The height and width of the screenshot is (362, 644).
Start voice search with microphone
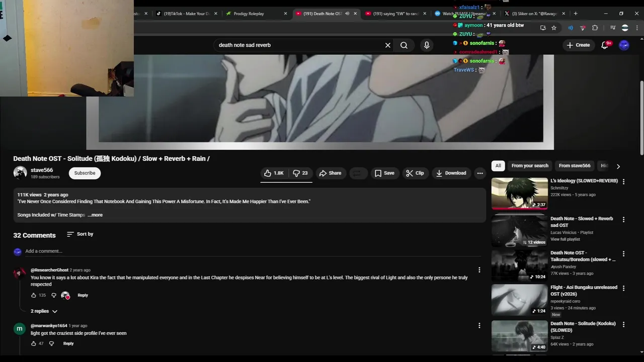tap(427, 45)
